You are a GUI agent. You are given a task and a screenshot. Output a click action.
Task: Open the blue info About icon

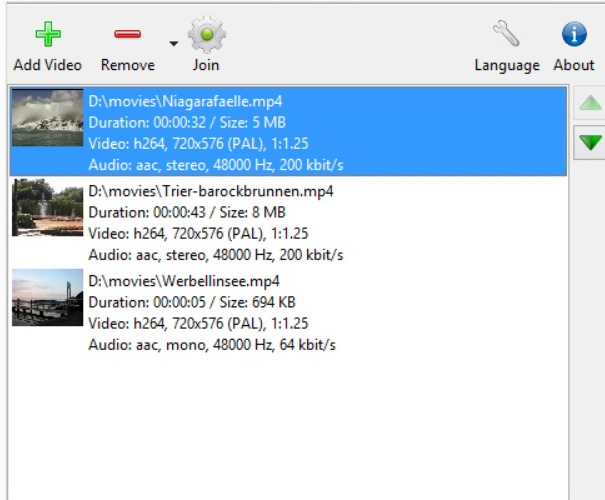pyautogui.click(x=574, y=34)
